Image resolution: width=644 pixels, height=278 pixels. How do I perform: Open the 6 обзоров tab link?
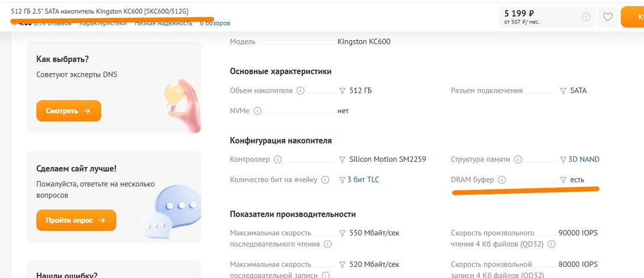[x=215, y=23]
